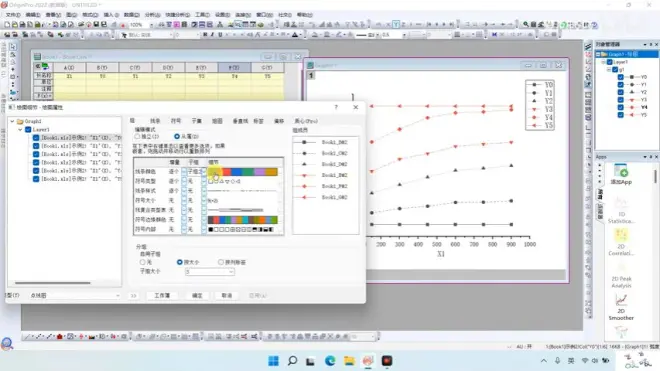
Task: Click the line color palette swatches
Action: pyautogui.click(x=242, y=171)
